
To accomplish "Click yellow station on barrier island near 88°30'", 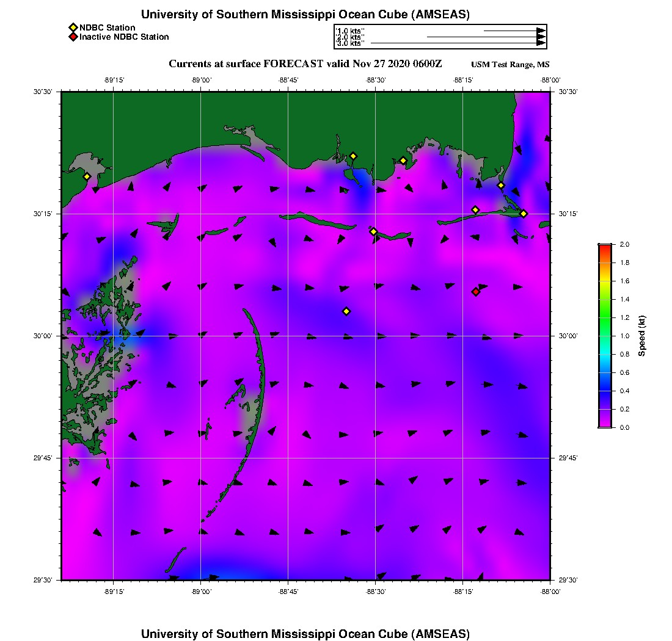I will (x=373, y=231).
